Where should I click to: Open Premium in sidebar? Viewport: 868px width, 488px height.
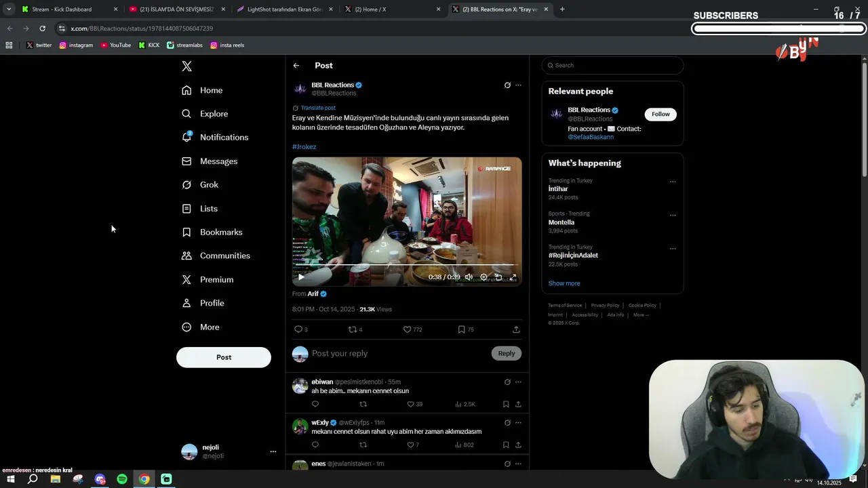[x=208, y=279]
